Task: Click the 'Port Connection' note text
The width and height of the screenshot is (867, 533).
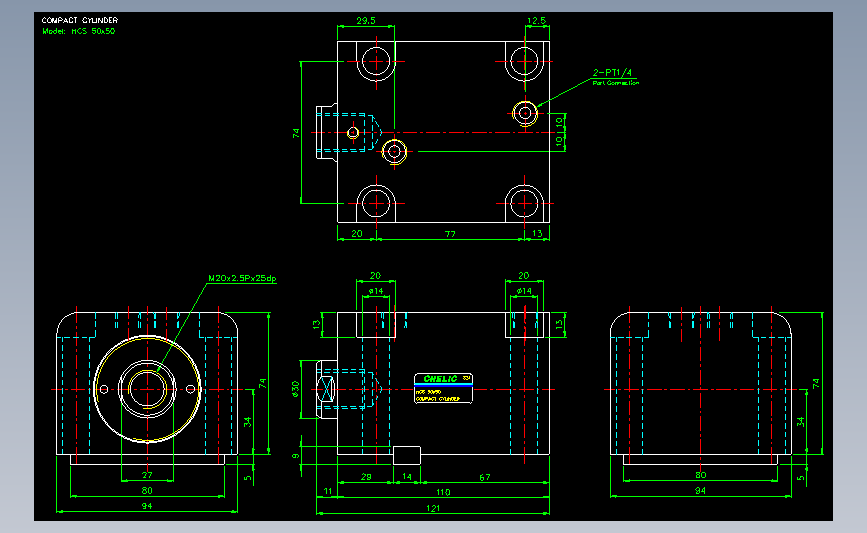Action: click(x=615, y=83)
